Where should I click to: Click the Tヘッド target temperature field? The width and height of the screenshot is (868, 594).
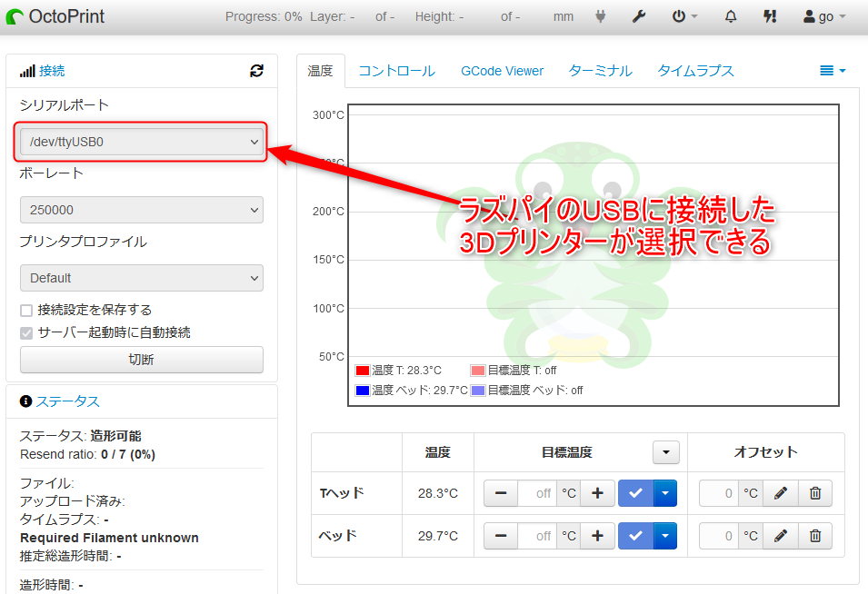[x=537, y=493]
